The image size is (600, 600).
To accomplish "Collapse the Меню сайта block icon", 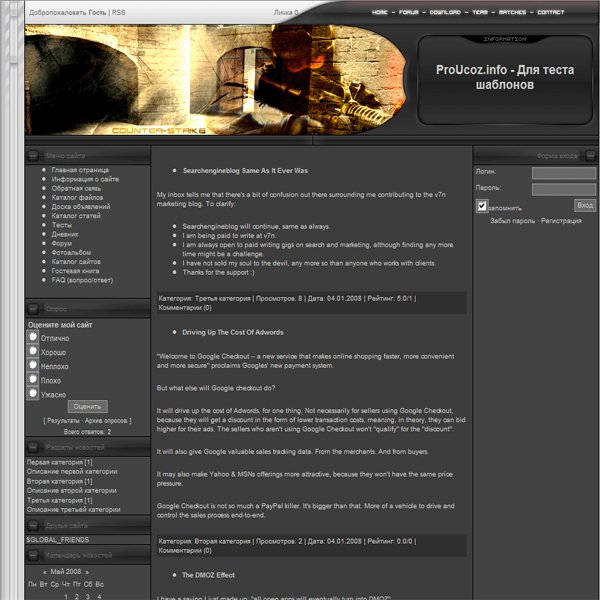I will click(33, 155).
